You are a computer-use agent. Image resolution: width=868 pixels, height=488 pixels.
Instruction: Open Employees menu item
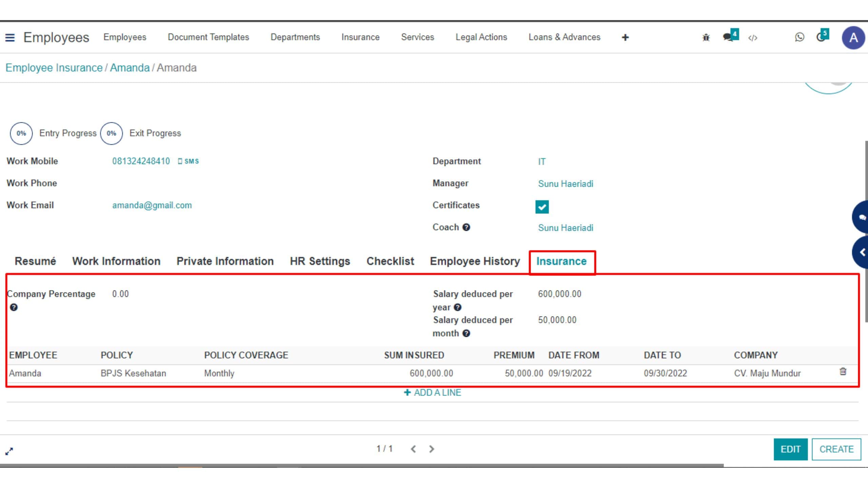click(125, 37)
